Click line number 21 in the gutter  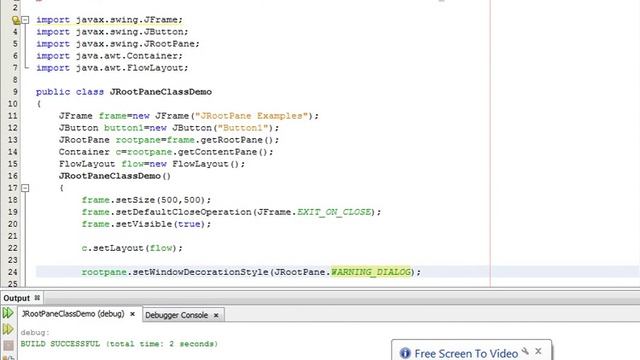click(12, 236)
